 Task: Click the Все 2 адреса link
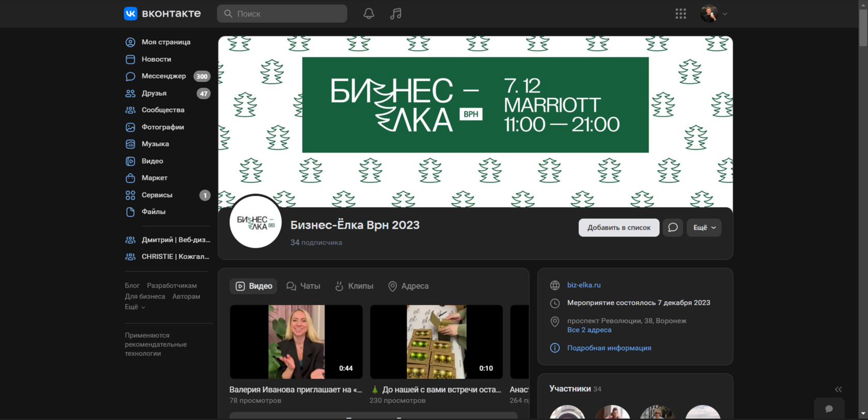click(x=589, y=330)
